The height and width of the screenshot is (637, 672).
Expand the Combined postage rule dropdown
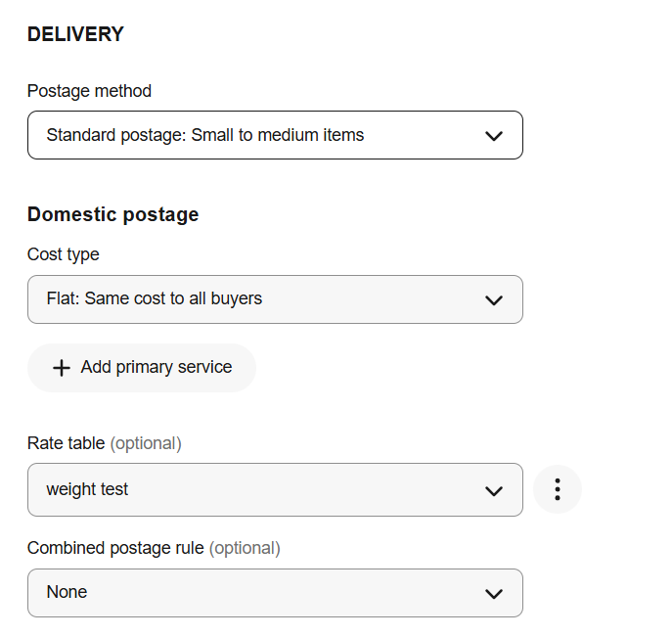pyautogui.click(x=275, y=593)
